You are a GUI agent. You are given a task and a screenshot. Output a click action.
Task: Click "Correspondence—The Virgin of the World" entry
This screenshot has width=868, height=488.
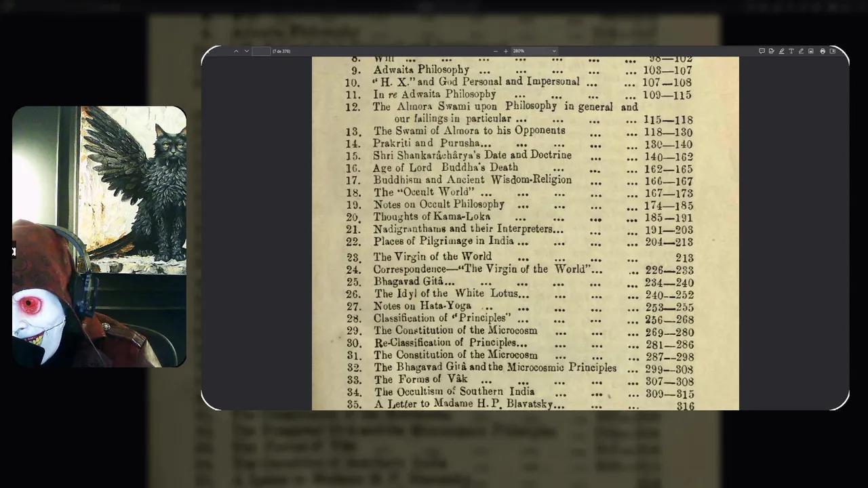coord(482,269)
